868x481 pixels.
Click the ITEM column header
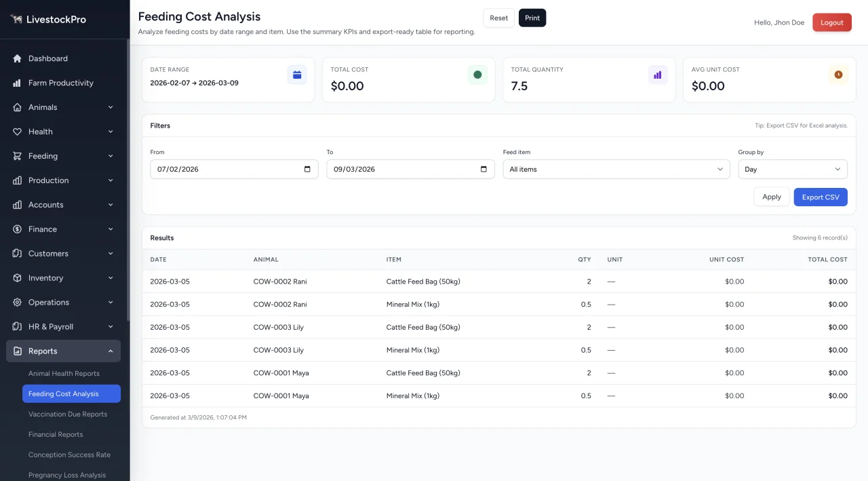pyautogui.click(x=394, y=260)
